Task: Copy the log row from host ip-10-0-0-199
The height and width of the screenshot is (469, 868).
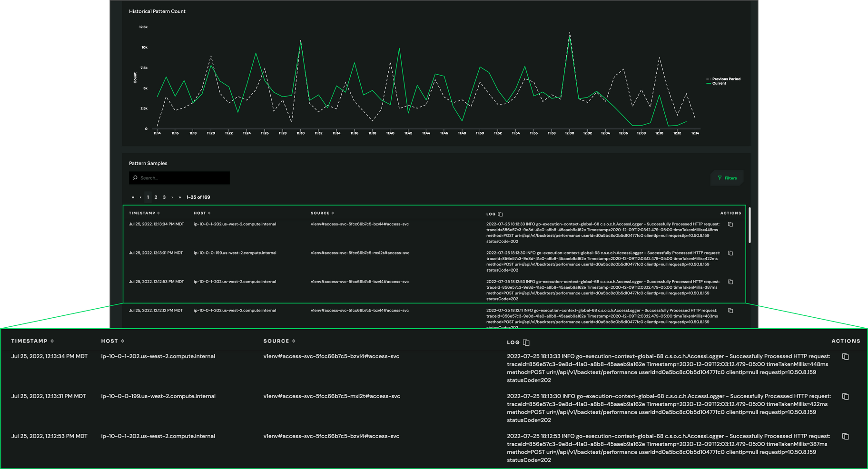Action: (x=730, y=253)
